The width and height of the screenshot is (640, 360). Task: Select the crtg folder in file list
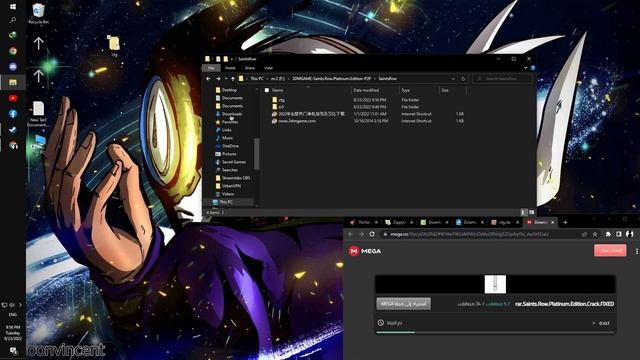[x=279, y=100]
